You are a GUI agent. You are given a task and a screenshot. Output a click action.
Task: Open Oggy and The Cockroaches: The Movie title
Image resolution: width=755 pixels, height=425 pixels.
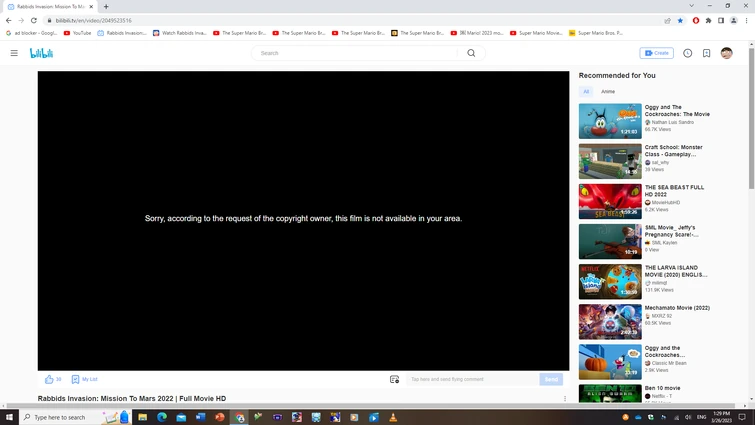(x=677, y=111)
